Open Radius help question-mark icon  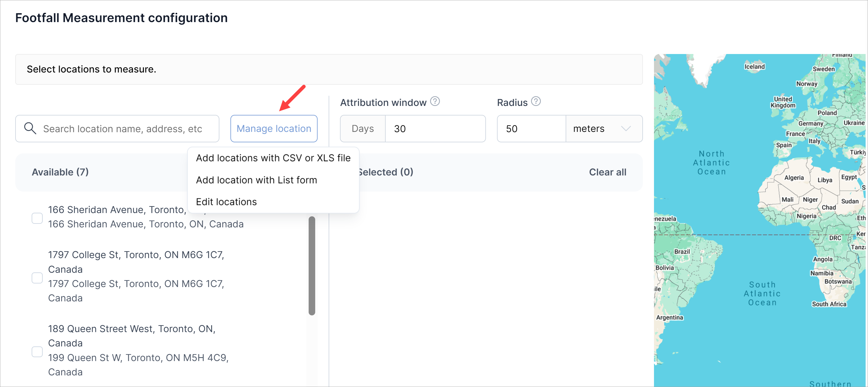point(536,101)
